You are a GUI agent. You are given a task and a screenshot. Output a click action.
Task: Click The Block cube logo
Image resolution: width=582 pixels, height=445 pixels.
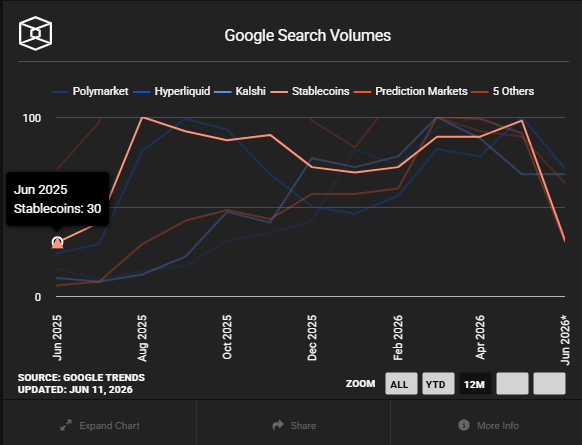click(35, 33)
